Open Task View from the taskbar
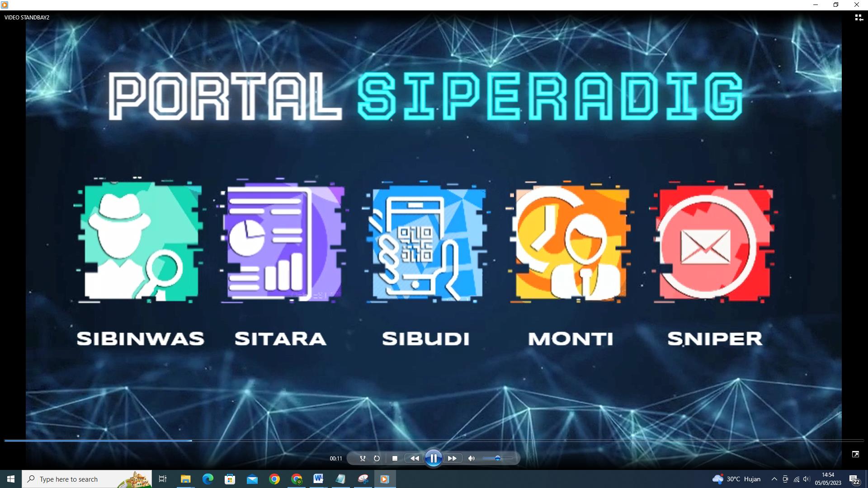The image size is (868, 488). pos(163,479)
